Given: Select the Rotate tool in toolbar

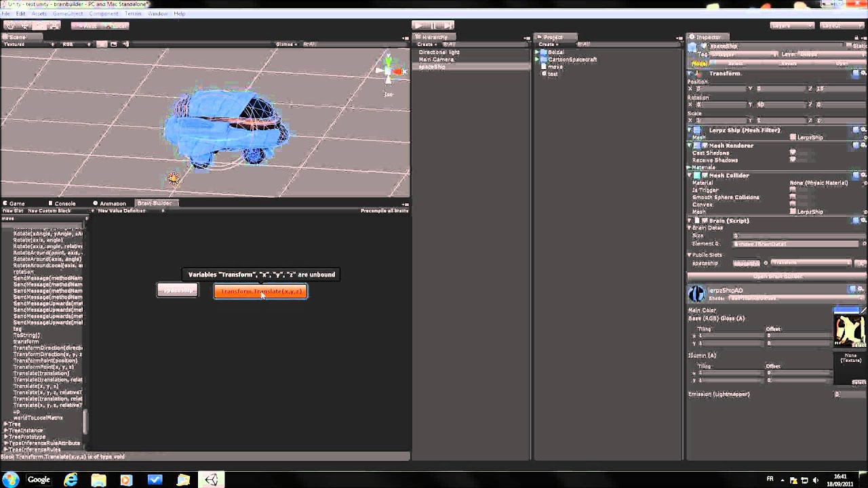Looking at the screenshot, I should 40,26.
